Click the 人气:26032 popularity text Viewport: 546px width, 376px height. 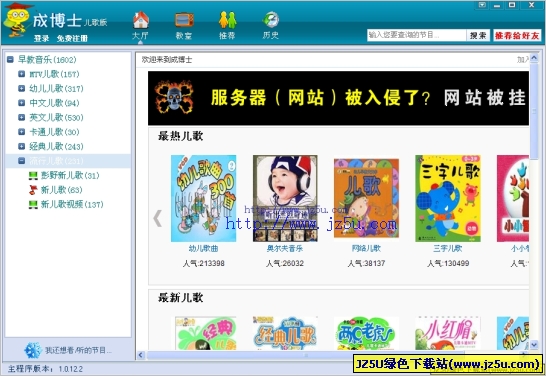coord(285,264)
